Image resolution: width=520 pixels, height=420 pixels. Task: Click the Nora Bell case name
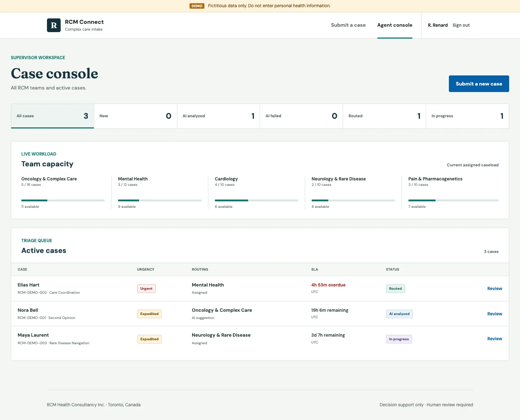[28, 310]
